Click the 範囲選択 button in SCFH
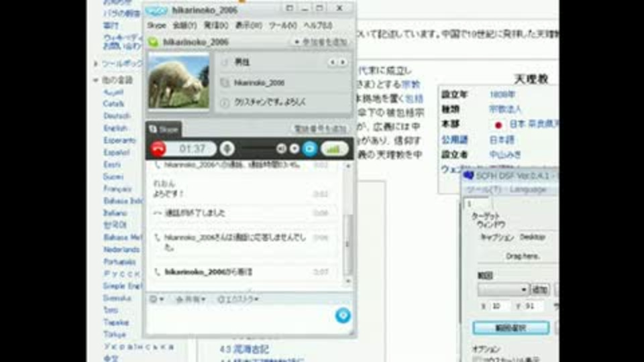Image resolution: width=644 pixels, height=362 pixels. pyautogui.click(x=511, y=328)
